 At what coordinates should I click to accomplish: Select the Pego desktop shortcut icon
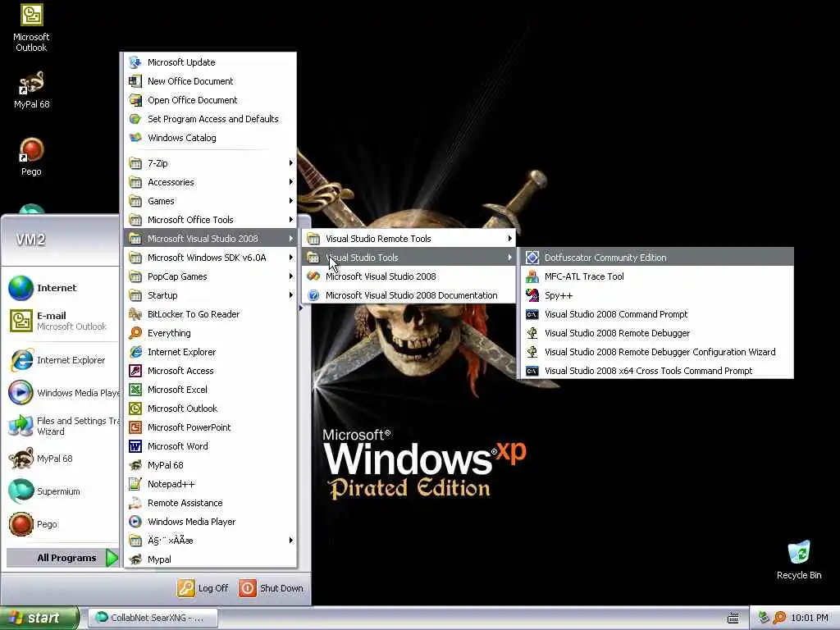pyautogui.click(x=31, y=151)
